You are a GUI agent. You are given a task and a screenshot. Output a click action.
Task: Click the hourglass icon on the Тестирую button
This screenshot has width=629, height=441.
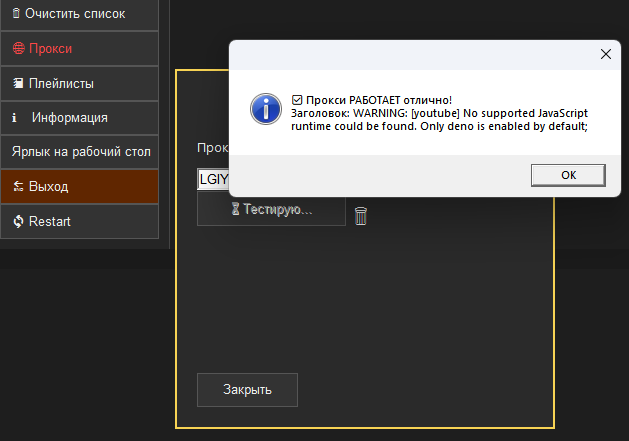click(235, 209)
